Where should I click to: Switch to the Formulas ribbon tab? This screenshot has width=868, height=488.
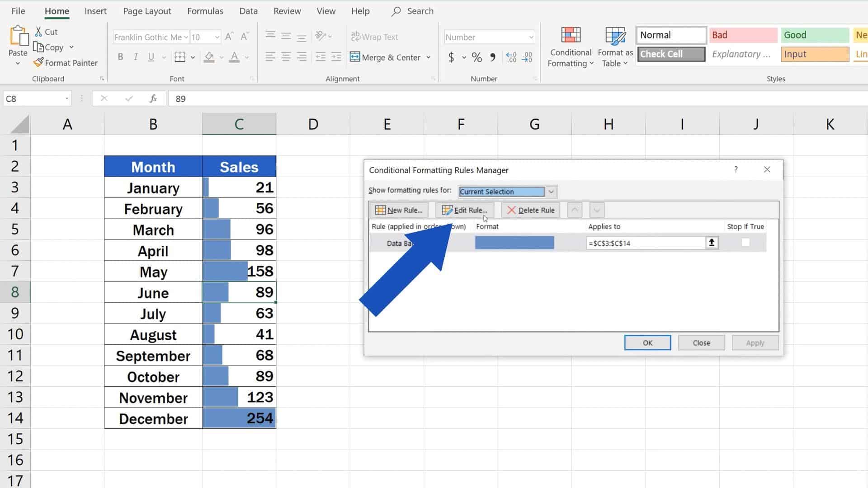205,11
